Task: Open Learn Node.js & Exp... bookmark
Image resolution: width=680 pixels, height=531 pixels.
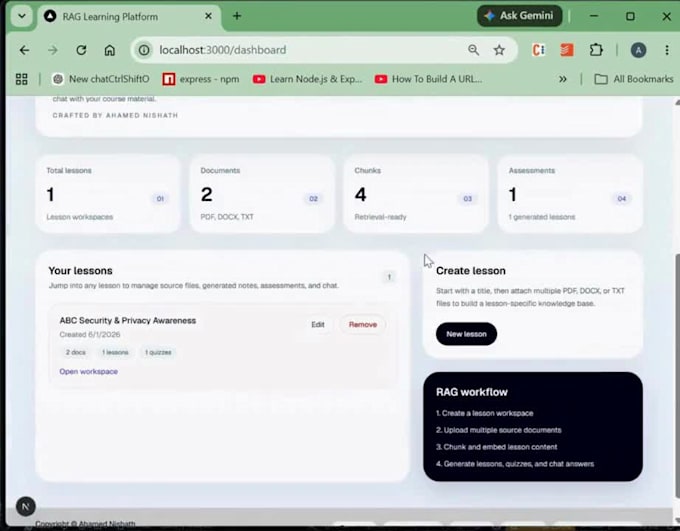Action: tap(307, 79)
